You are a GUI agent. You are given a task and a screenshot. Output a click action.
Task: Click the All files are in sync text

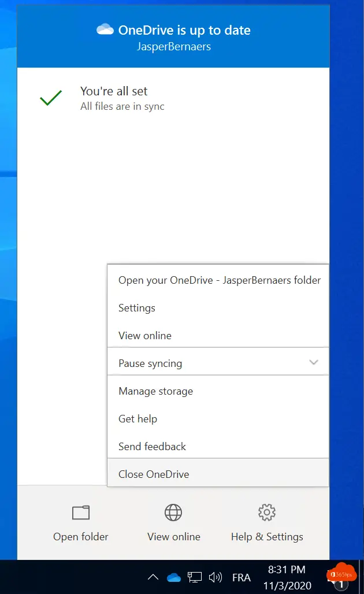click(122, 106)
